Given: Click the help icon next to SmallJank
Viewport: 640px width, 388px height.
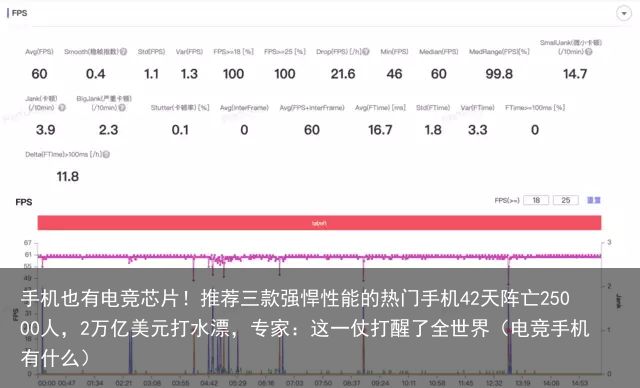Looking at the screenshot, I should (x=588, y=52).
